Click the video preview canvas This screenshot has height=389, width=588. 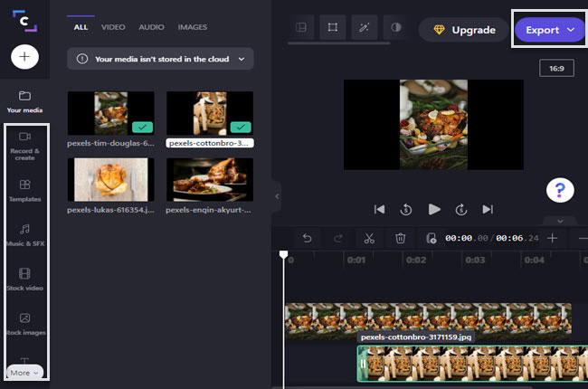pos(433,125)
